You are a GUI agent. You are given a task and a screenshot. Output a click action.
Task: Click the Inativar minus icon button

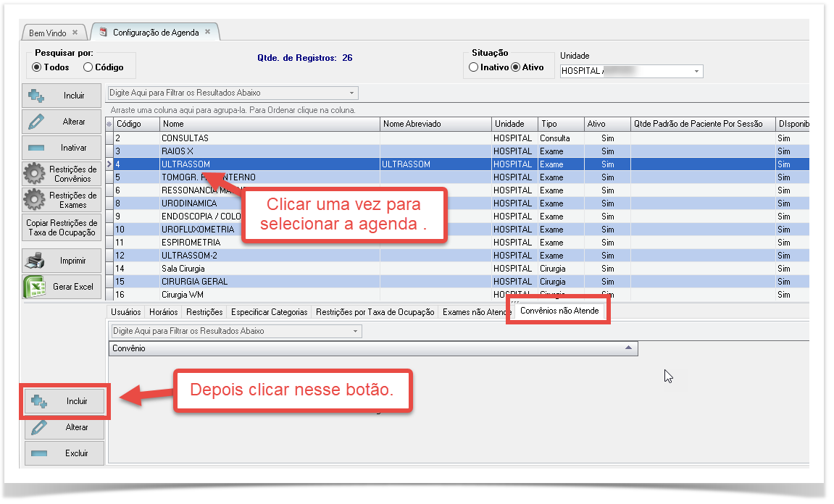pos(37,148)
